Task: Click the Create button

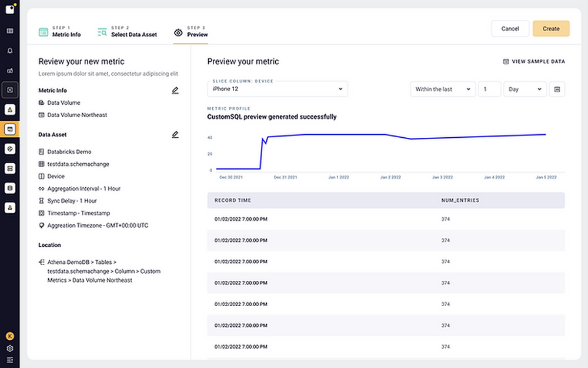Action: [551, 28]
